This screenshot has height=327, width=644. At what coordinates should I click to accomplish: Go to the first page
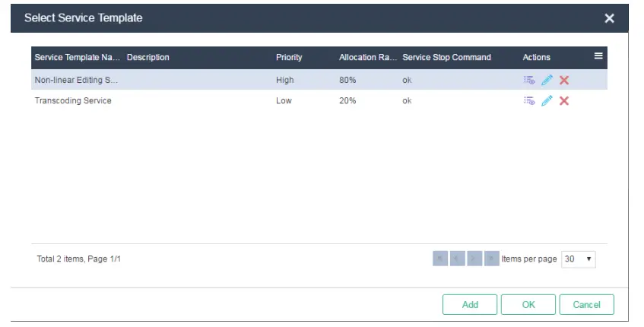[x=440, y=259]
